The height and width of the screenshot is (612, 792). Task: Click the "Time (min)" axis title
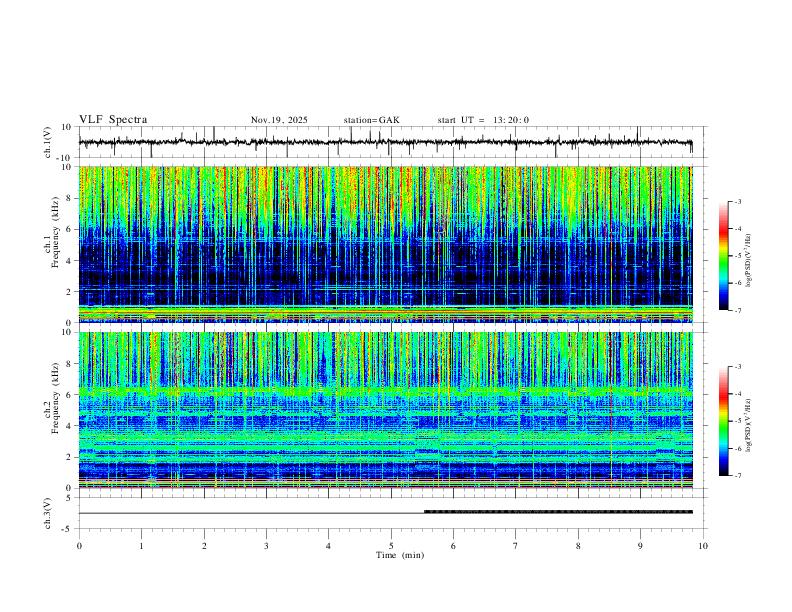[x=400, y=555]
